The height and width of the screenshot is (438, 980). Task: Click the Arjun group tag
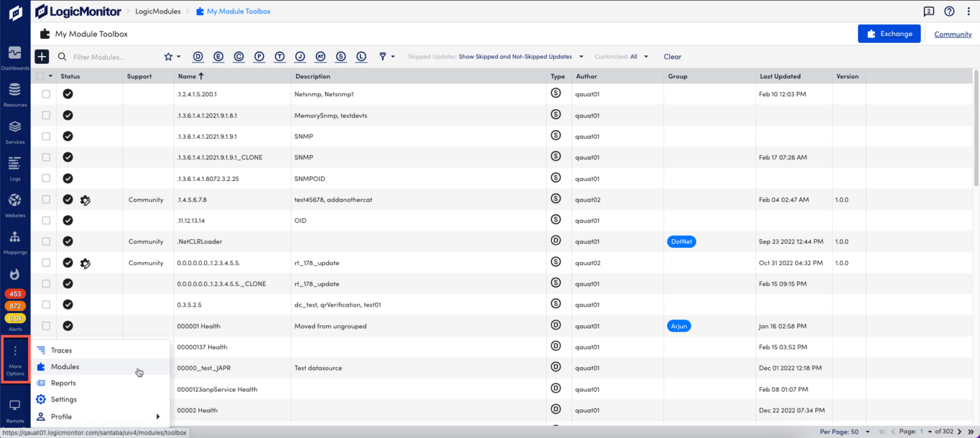click(x=679, y=326)
